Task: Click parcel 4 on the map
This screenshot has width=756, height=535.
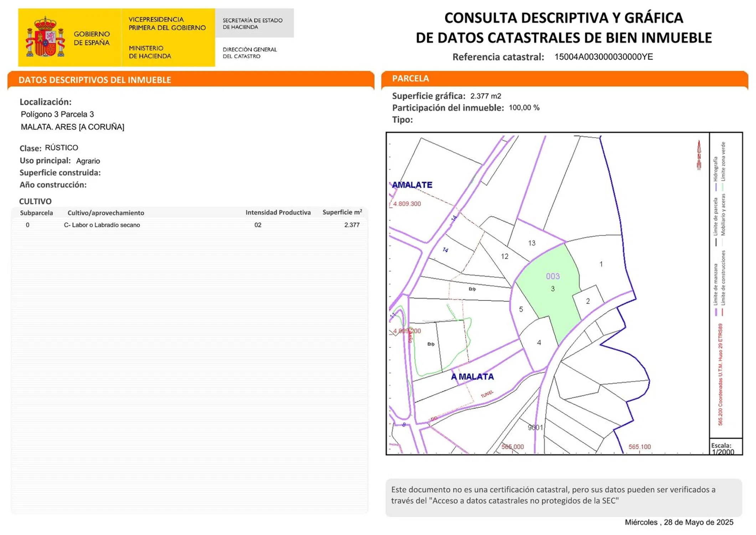Action: coord(539,342)
